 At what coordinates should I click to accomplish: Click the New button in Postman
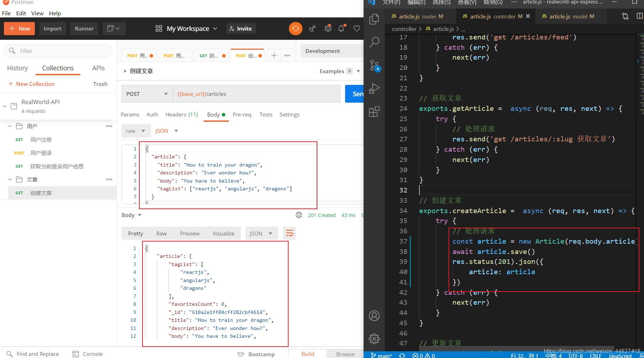click(x=20, y=28)
